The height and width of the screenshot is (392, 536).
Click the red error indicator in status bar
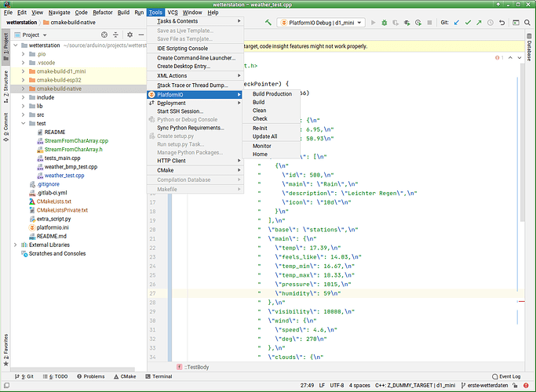(526, 386)
